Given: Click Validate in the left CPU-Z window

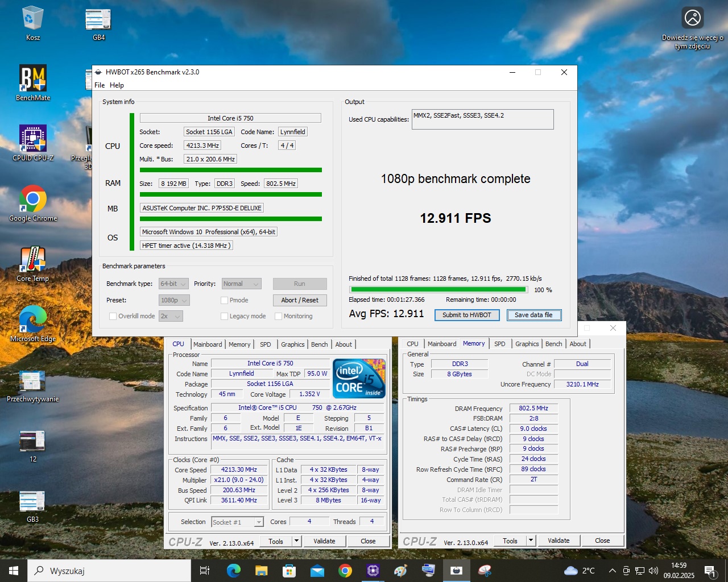Looking at the screenshot, I should [x=324, y=541].
